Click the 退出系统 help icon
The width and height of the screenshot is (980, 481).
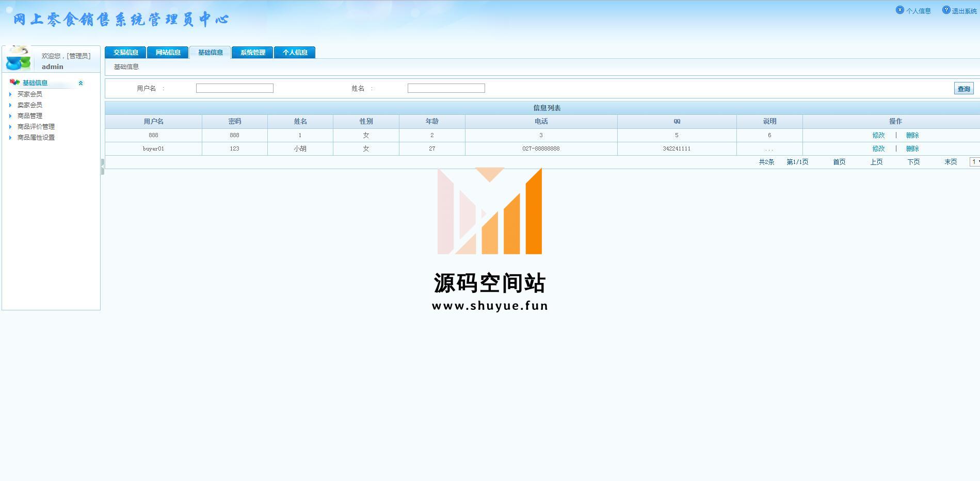pyautogui.click(x=946, y=10)
